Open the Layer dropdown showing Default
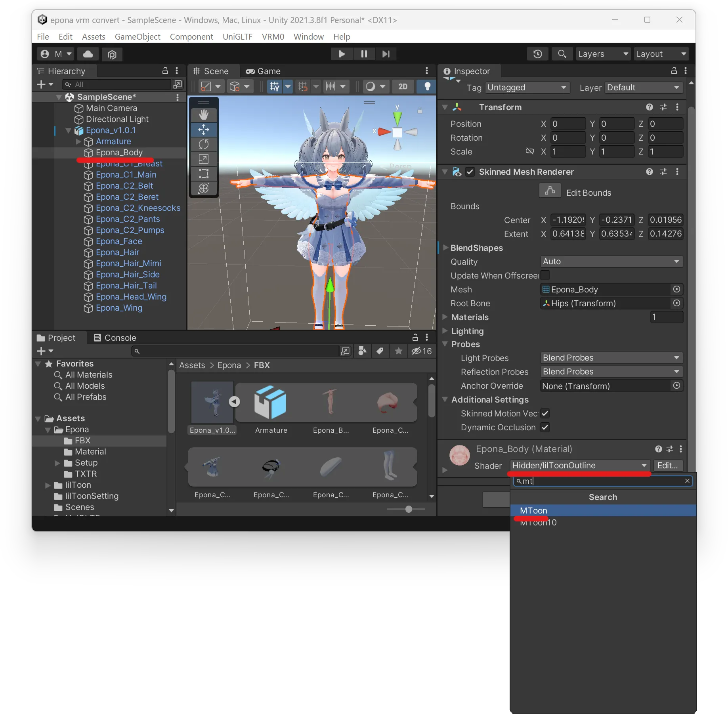This screenshot has height=714, width=728. [x=644, y=88]
